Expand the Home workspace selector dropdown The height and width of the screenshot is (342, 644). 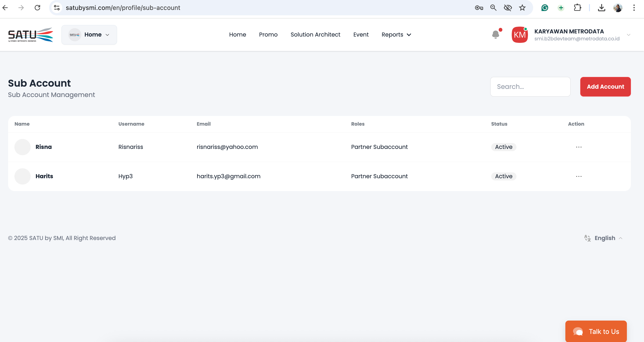pyautogui.click(x=89, y=35)
